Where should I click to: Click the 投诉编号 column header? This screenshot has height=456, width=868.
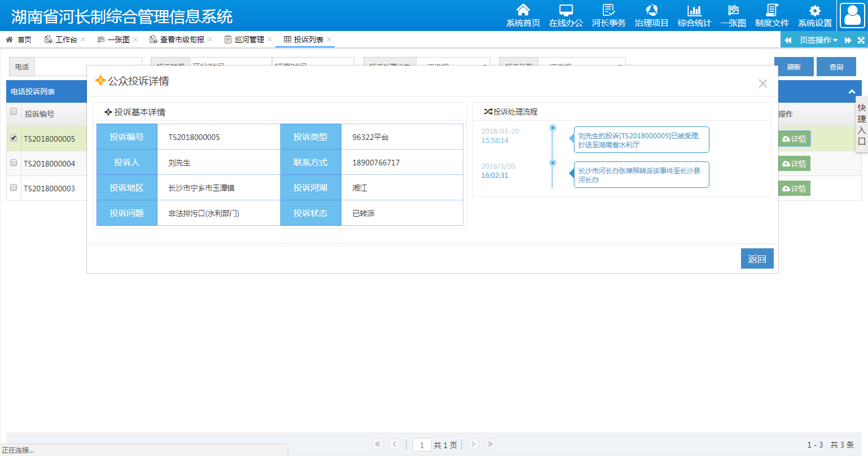coord(40,114)
